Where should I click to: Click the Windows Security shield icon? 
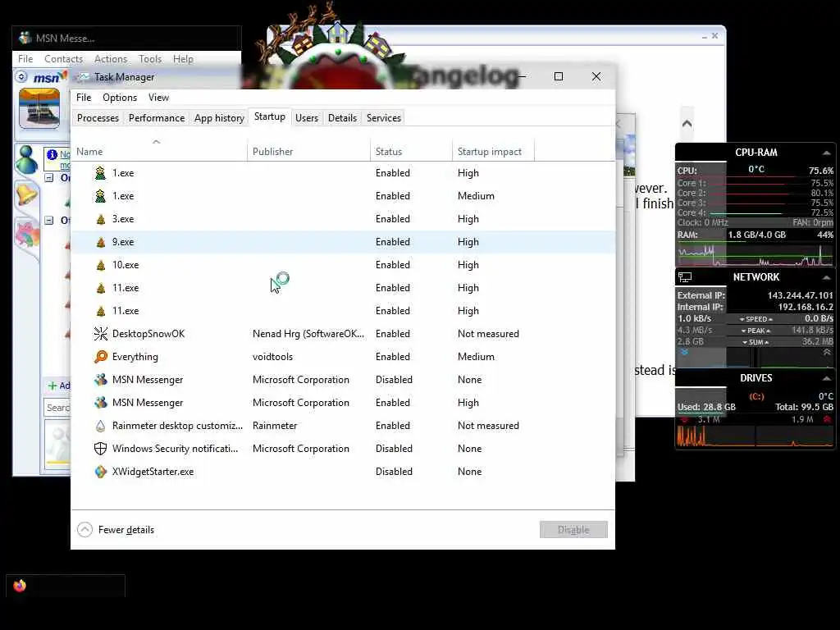tap(100, 449)
